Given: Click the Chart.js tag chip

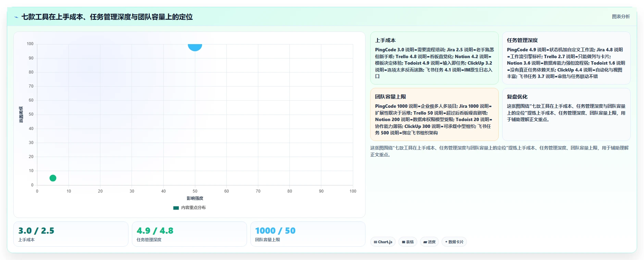Looking at the screenshot, I should (x=383, y=242).
